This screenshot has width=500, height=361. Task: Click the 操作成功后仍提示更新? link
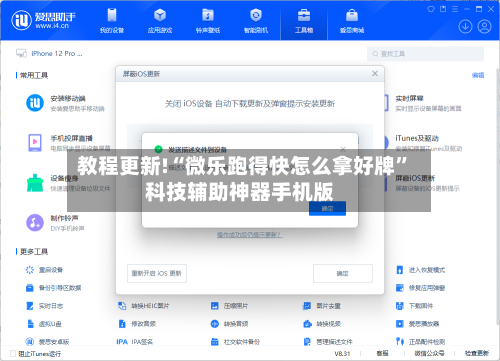(250, 235)
